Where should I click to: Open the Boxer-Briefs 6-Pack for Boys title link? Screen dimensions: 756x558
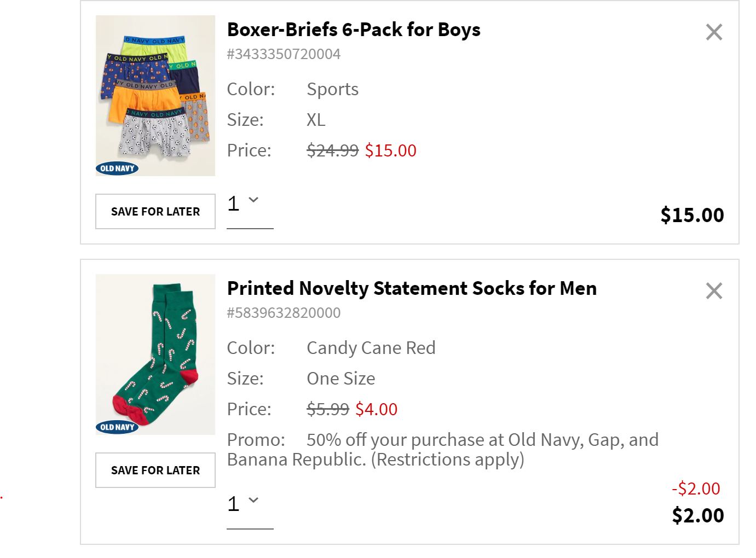click(354, 30)
